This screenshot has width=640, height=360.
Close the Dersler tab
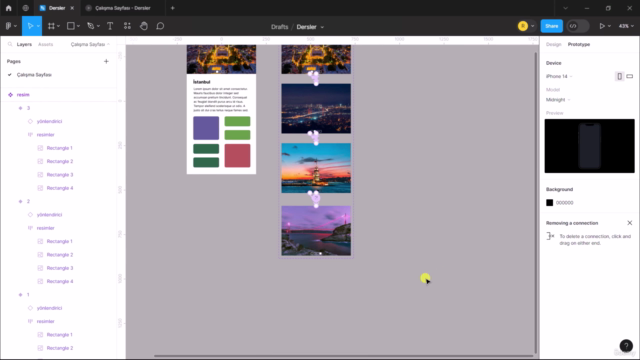[72, 8]
